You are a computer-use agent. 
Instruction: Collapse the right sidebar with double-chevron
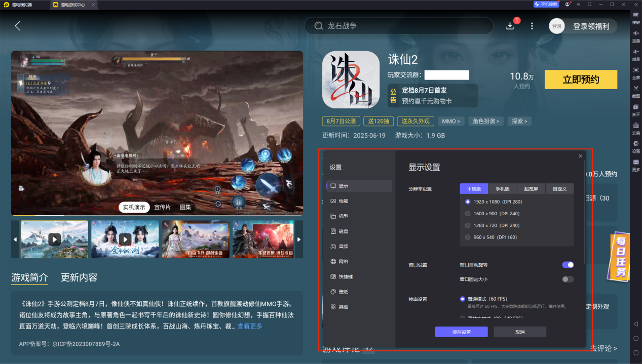(x=636, y=4)
